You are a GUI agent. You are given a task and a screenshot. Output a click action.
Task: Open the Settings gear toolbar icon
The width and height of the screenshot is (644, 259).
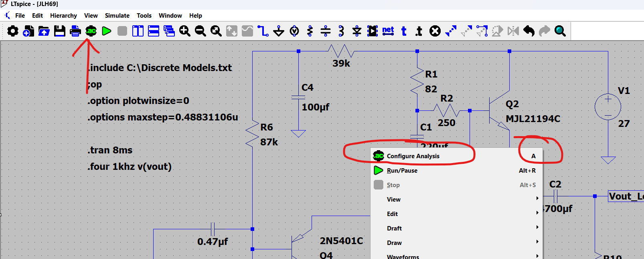click(13, 31)
